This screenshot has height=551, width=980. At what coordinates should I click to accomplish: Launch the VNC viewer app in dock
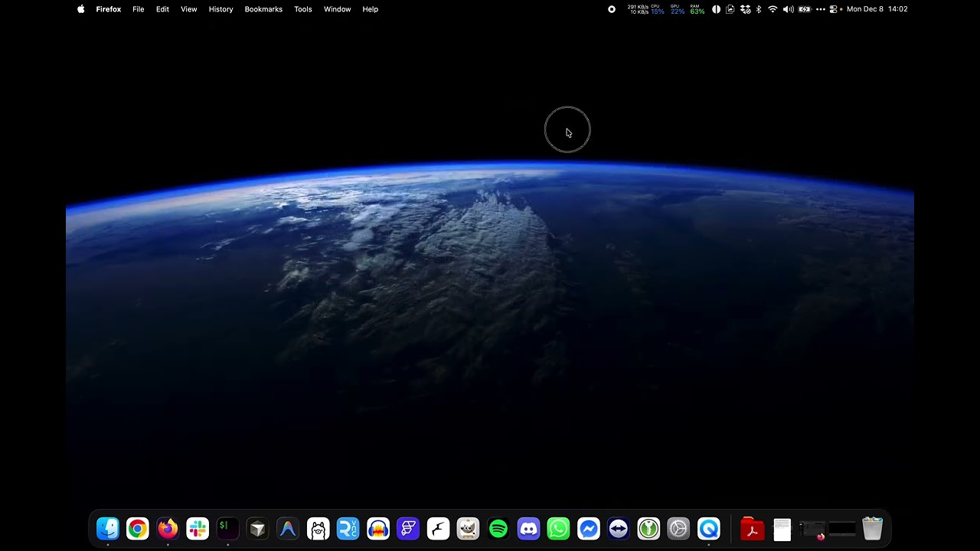click(x=348, y=528)
